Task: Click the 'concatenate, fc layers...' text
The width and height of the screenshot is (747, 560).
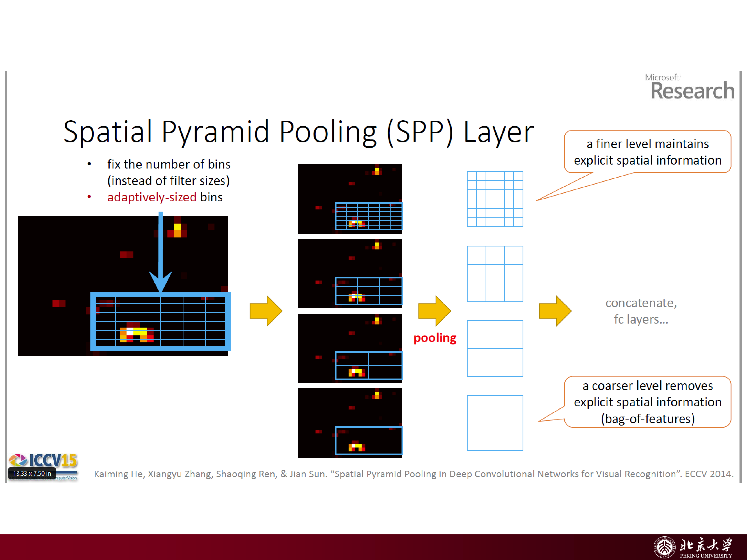Action: (641, 311)
